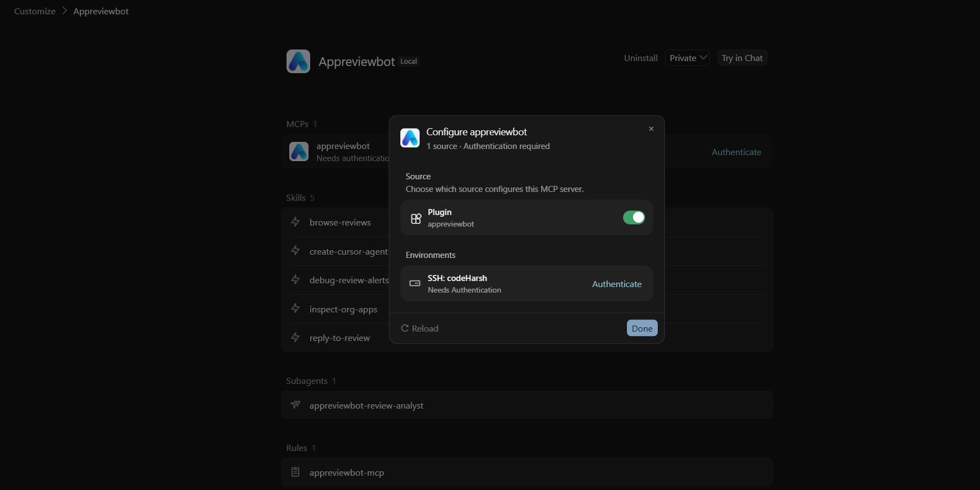Close the Configure appreviewbot dialog
This screenshot has height=490, width=980.
tap(651, 129)
